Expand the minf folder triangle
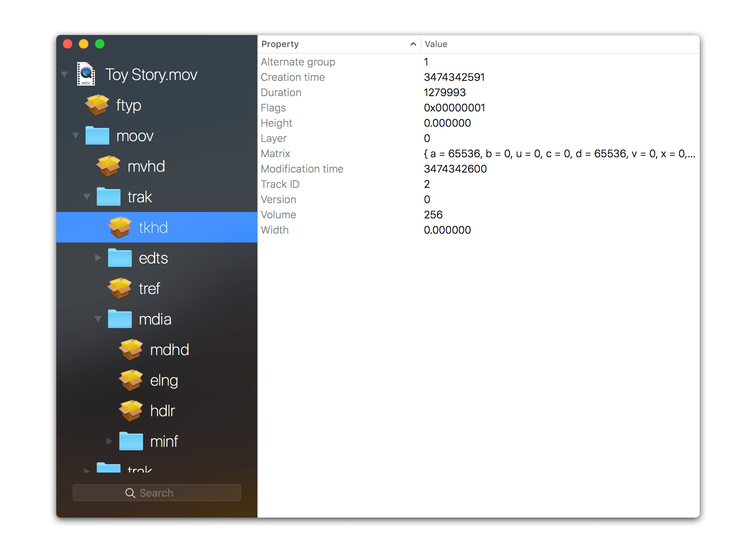 pyautogui.click(x=109, y=442)
